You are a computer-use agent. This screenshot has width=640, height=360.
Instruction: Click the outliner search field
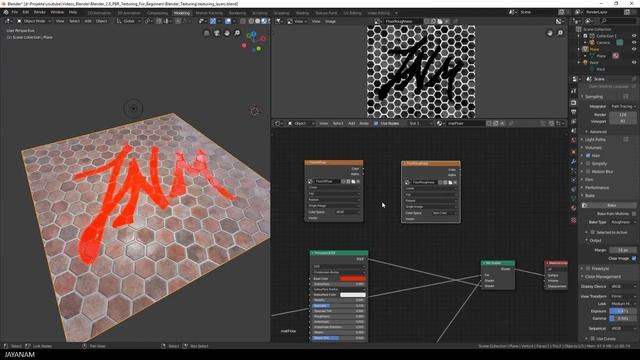pos(617,21)
